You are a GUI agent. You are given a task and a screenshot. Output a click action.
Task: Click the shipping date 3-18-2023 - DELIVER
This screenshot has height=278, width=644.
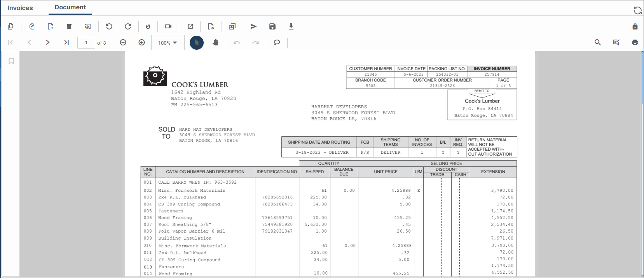(322, 153)
